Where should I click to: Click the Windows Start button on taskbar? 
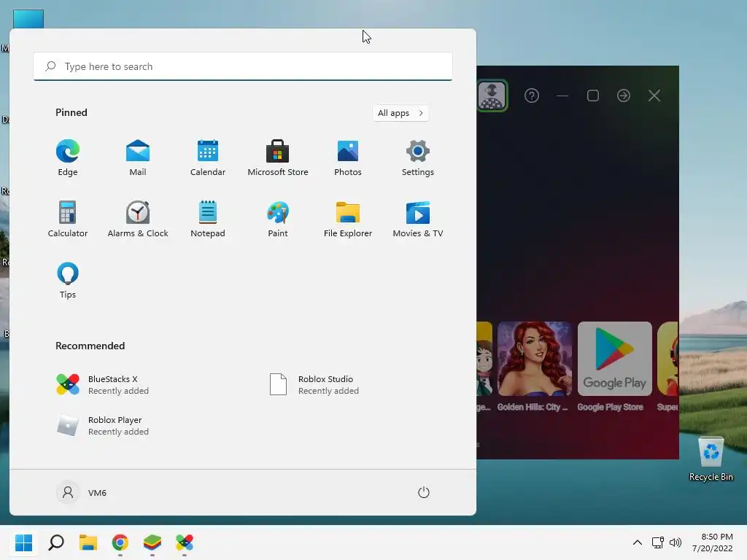tap(24, 542)
